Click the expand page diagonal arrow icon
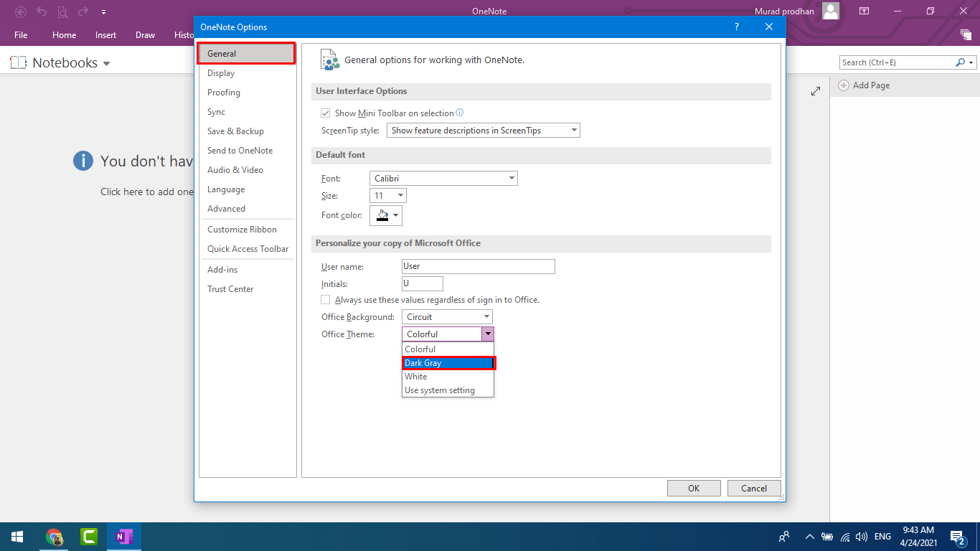 [x=816, y=91]
